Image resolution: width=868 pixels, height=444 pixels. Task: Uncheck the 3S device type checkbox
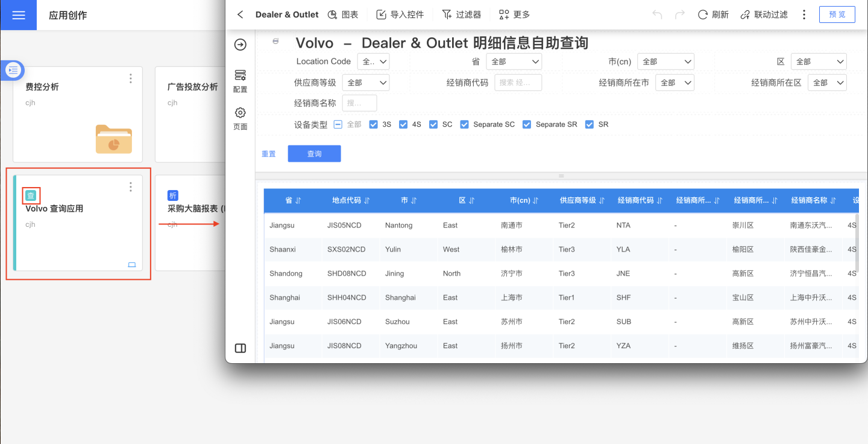(x=373, y=124)
